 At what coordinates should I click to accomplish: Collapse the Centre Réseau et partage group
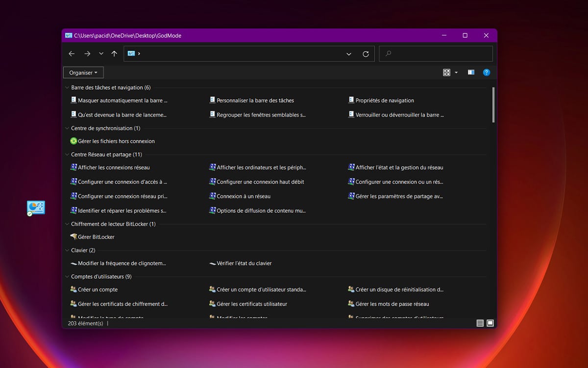point(67,155)
